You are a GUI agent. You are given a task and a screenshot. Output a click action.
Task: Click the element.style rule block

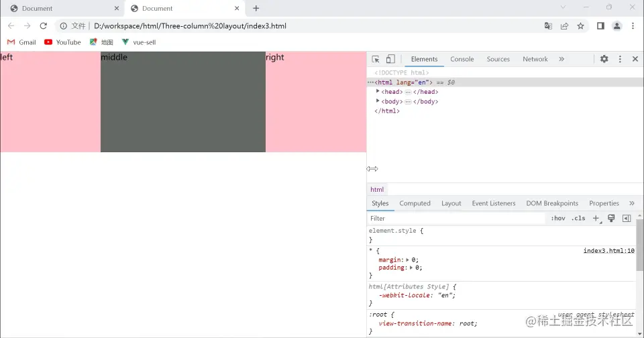(501, 235)
